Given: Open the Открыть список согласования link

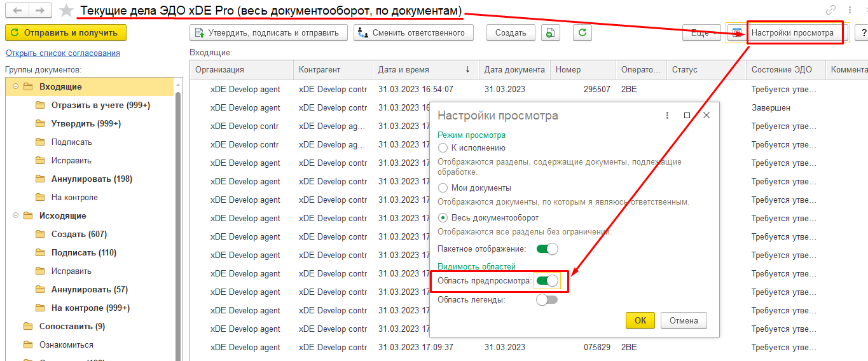Looking at the screenshot, I should 63,53.
